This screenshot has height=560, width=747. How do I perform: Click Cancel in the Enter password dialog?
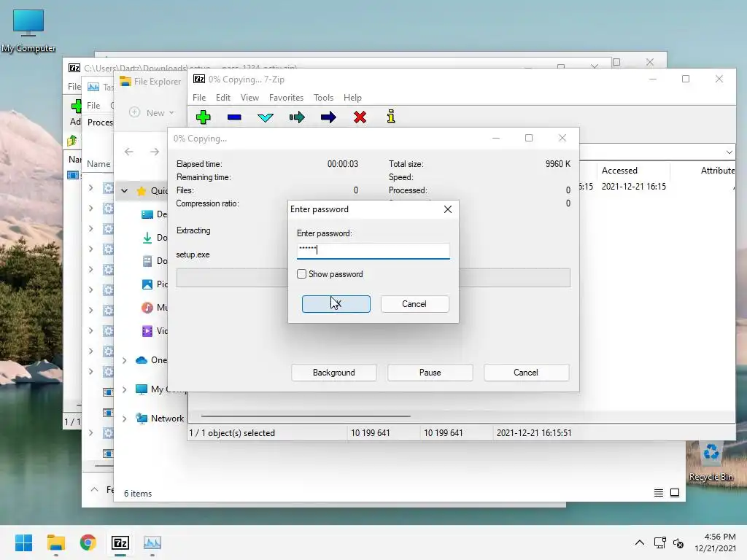[x=414, y=304]
